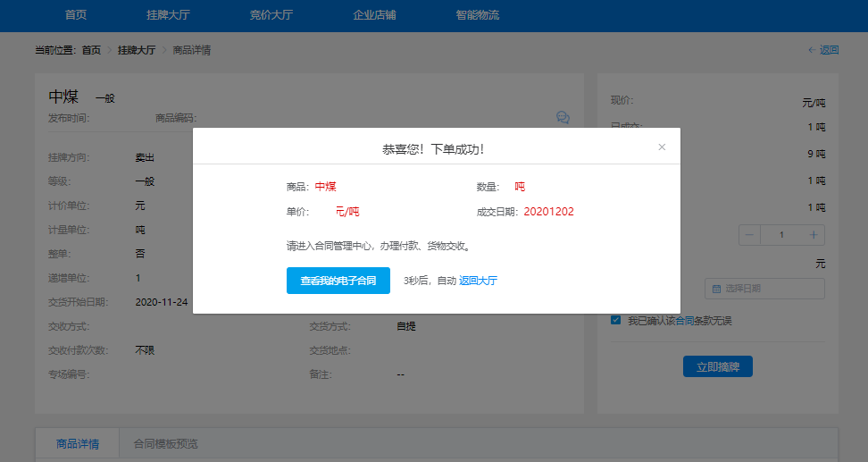The width and height of the screenshot is (868, 462).
Task: Select the 商品详情 tab
Action: pos(77,444)
